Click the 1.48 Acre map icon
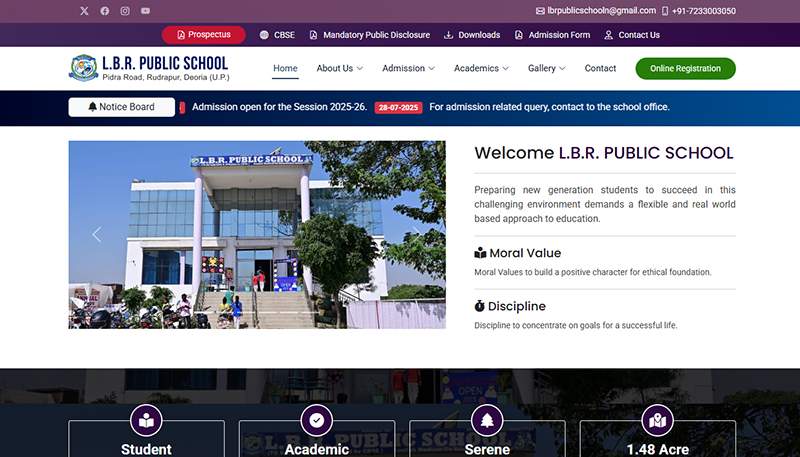800x457 pixels. [x=657, y=420]
